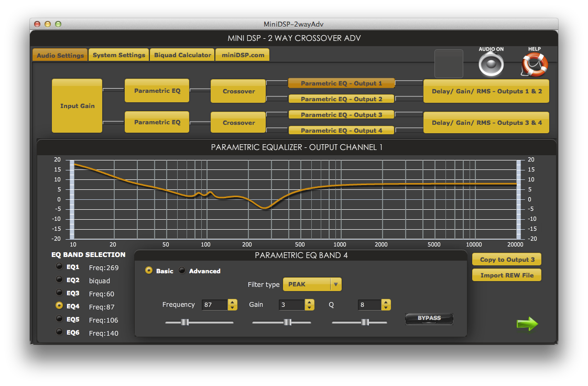The height and width of the screenshot is (386, 588).
Task: Click the EQ2 biquad label
Action: click(100, 281)
